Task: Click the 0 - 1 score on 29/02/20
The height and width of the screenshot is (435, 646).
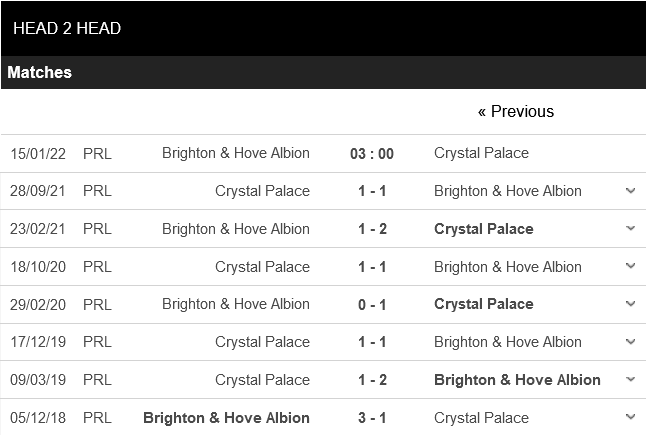Action: 372,304
